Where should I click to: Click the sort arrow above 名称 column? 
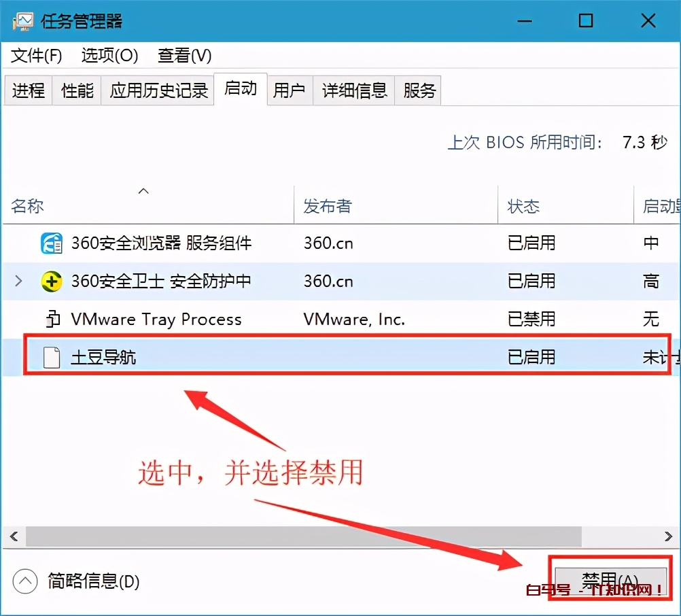coord(143,191)
